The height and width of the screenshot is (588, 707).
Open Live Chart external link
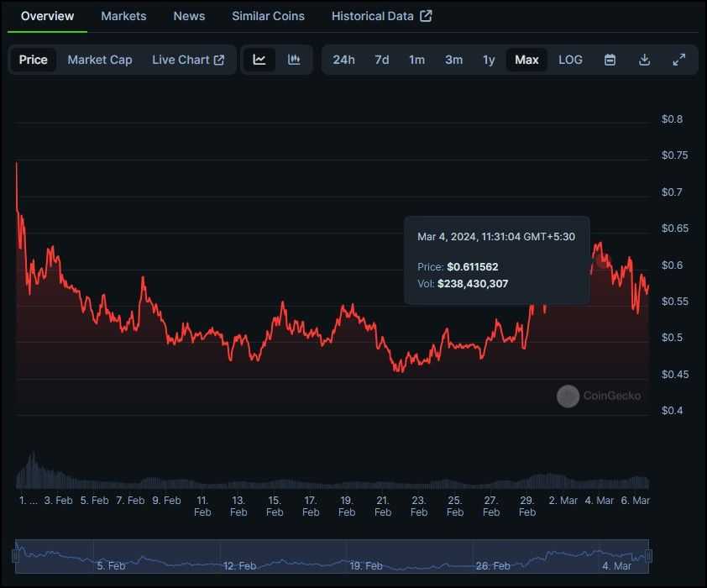(x=188, y=60)
